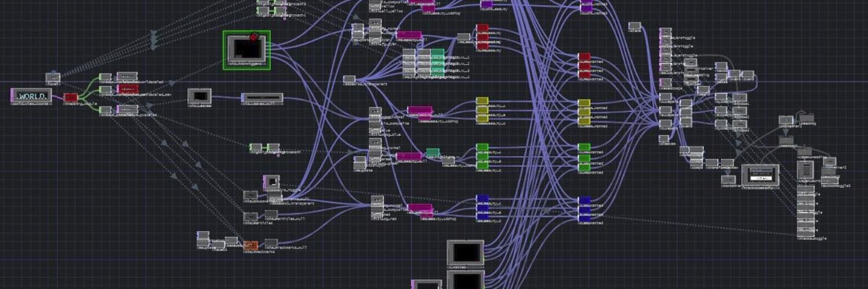
Task: Select the bottom green node in the right colored column
Action: 584,167
